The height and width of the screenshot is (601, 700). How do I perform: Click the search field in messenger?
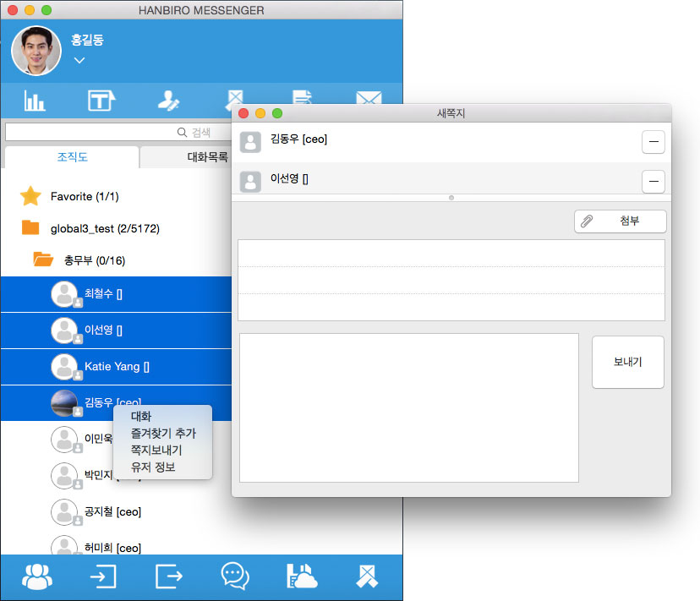click(118, 132)
